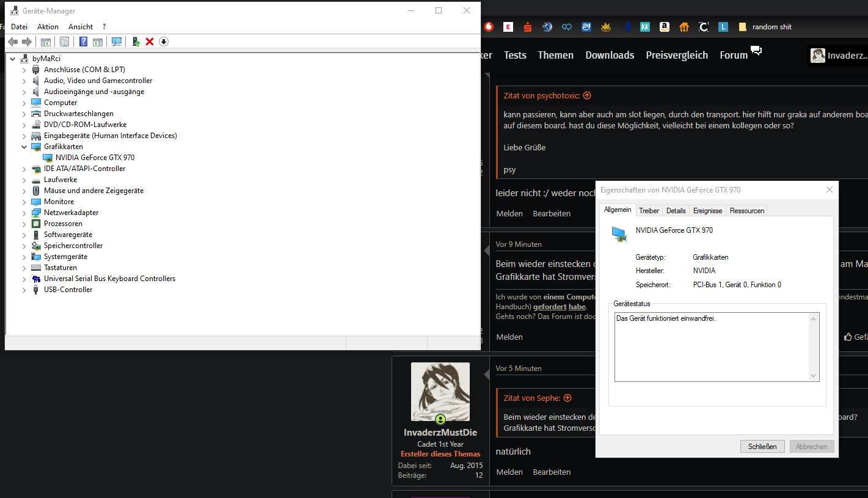Click the blue Help question-mark toolbar icon
Viewport: 868px width, 498px height.
click(84, 42)
